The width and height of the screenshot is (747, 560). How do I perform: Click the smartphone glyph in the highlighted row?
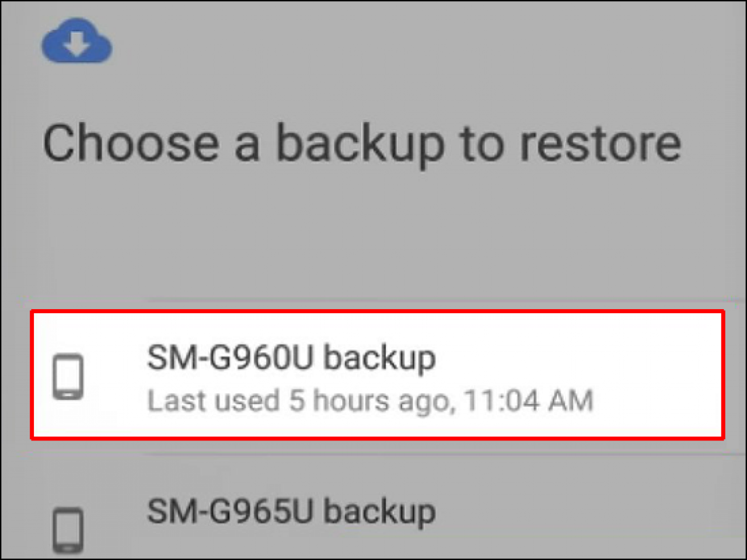(68, 376)
